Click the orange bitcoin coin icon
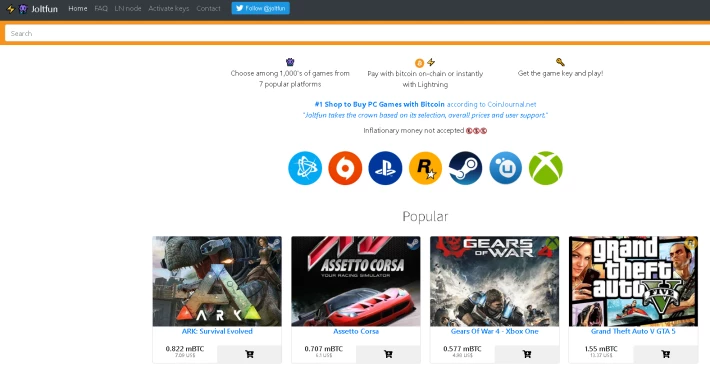The image size is (710, 367). coord(419,62)
